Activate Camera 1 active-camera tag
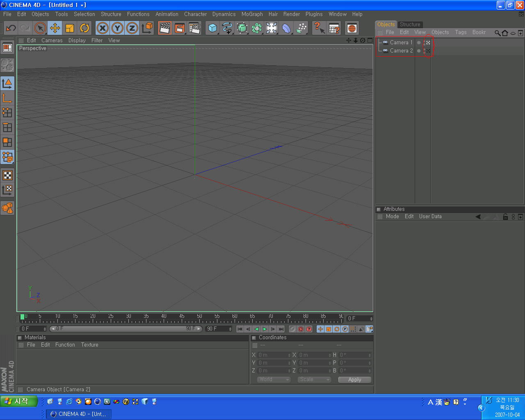Image resolution: width=525 pixels, height=420 pixels. 428,43
